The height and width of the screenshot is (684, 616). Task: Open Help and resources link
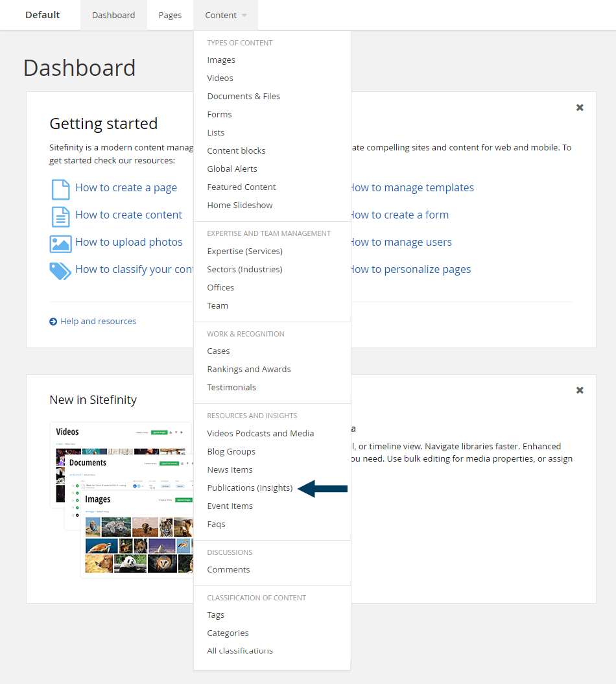point(98,322)
